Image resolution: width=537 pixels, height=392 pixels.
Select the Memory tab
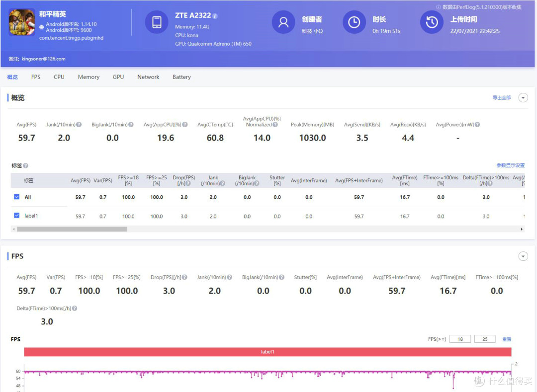tap(89, 77)
